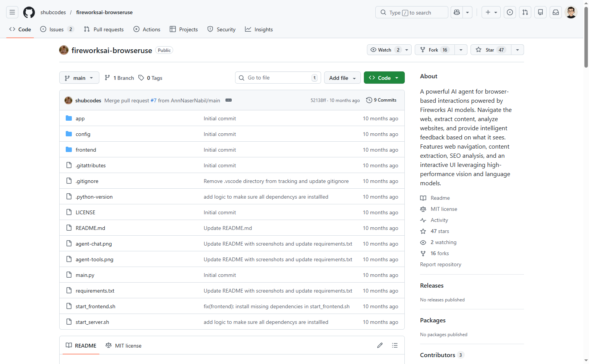View 16 forks link in About
This screenshot has width=589, height=364.
pyautogui.click(x=435, y=253)
